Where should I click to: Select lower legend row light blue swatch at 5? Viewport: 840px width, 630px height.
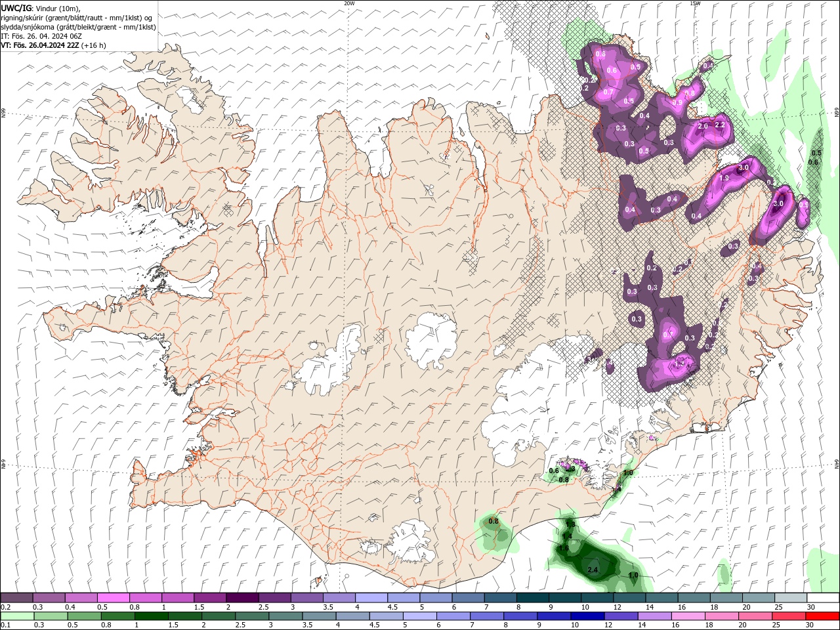click(419, 616)
